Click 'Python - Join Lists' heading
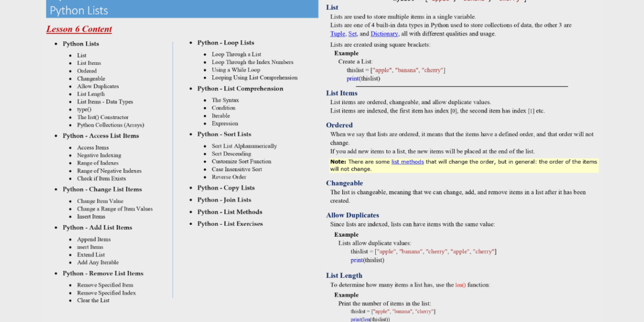Viewport: 644px width, 322px height. click(224, 200)
